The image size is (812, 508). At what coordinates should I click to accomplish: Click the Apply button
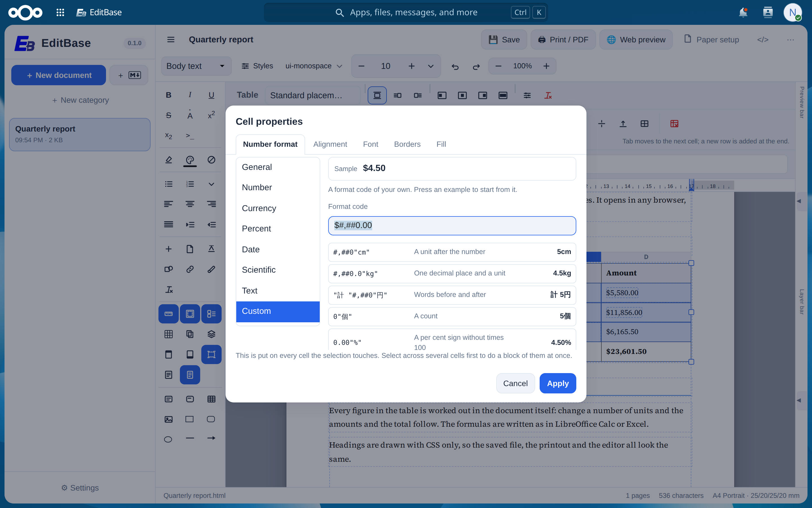coord(558,383)
